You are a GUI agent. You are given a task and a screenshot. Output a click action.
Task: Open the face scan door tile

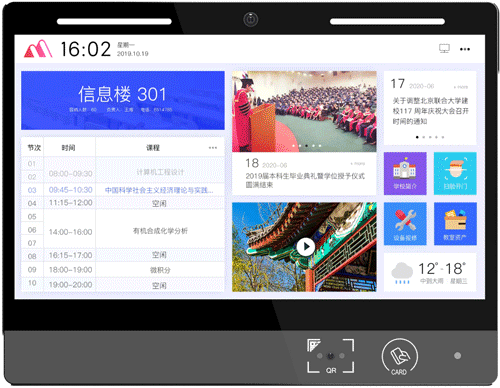click(455, 173)
